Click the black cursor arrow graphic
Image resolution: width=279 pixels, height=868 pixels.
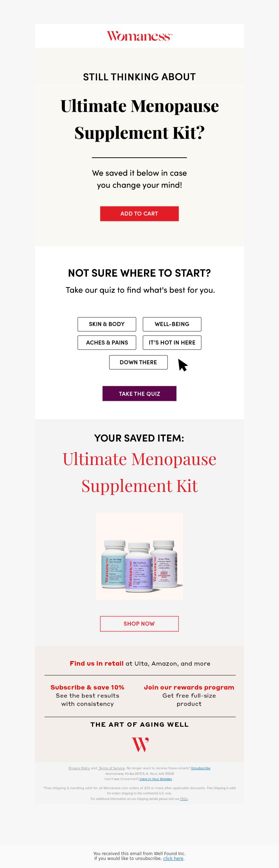183,365
